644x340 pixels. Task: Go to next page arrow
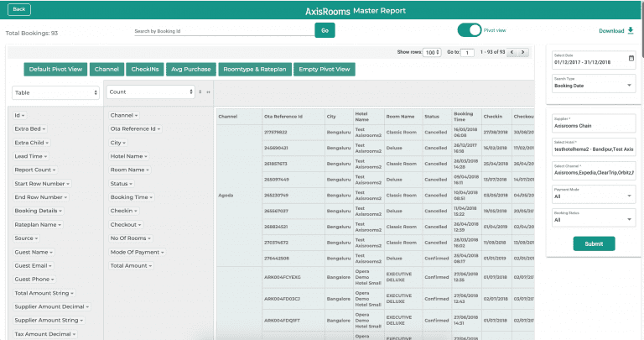pos(523,52)
